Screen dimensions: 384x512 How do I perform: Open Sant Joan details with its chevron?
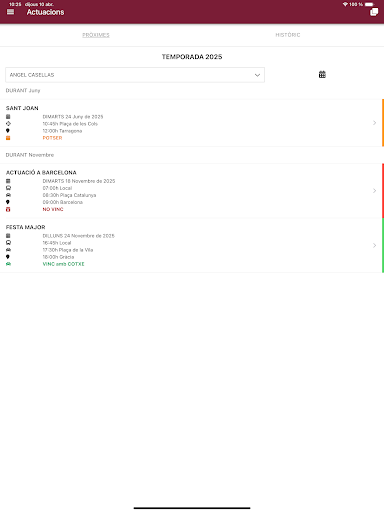pyautogui.click(x=374, y=123)
